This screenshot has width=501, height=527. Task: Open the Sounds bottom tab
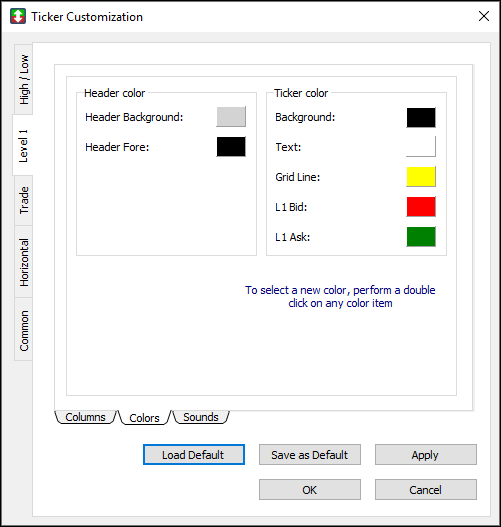pos(201,417)
